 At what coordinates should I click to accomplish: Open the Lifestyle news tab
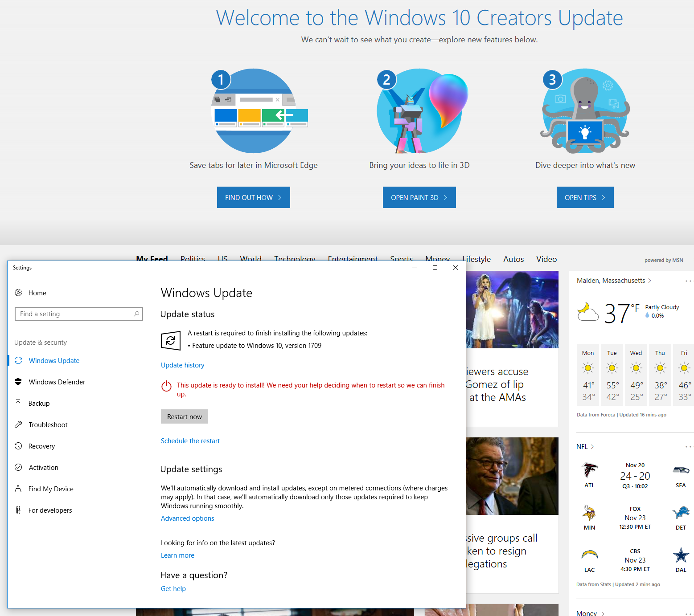point(477,259)
